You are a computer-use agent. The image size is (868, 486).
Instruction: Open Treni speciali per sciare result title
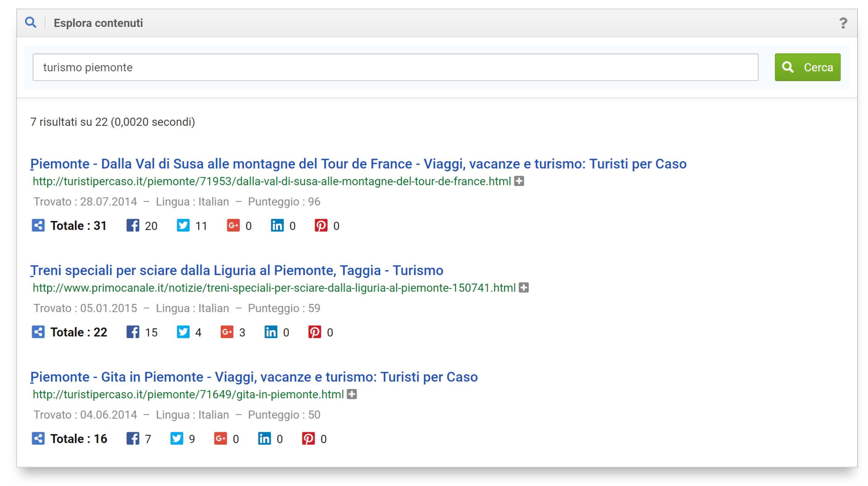236,270
